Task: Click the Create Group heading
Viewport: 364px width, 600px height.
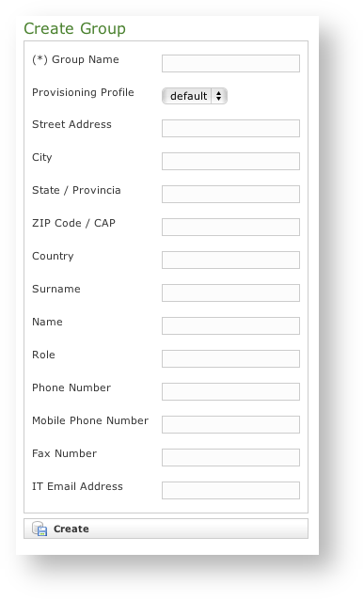Action: point(74,29)
